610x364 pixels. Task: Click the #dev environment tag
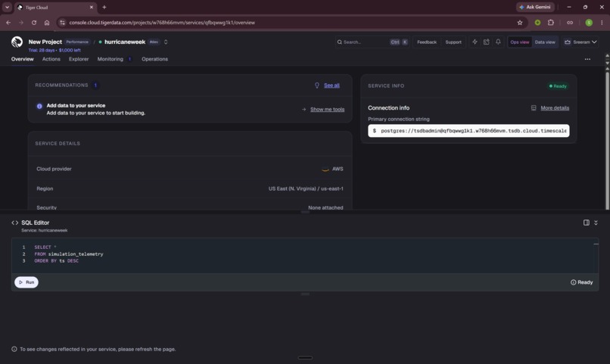coord(154,42)
